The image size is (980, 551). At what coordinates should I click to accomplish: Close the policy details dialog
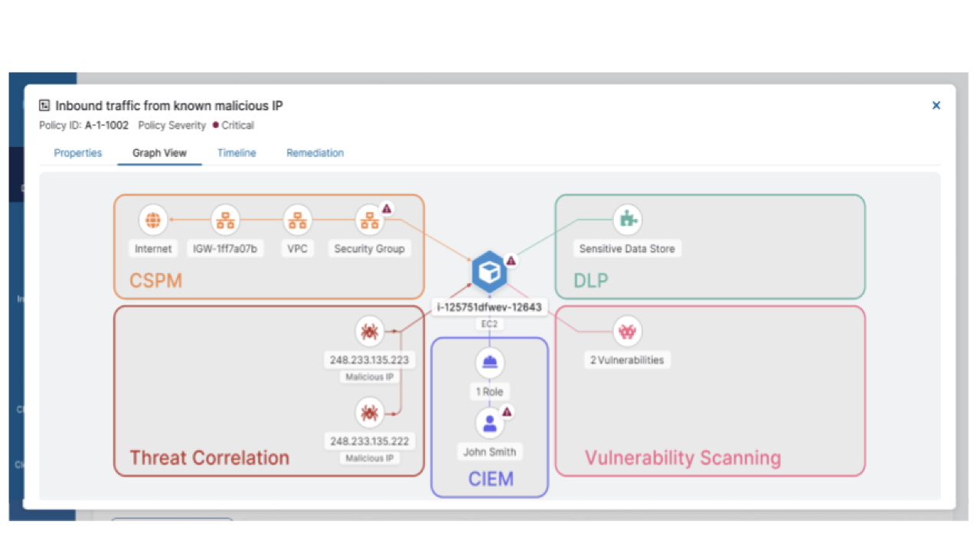pos(936,106)
